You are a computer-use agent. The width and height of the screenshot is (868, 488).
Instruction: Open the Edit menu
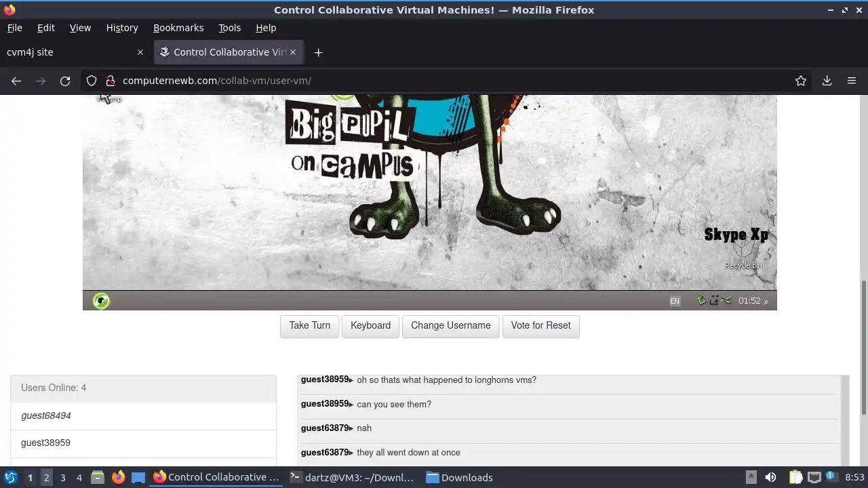click(46, 28)
